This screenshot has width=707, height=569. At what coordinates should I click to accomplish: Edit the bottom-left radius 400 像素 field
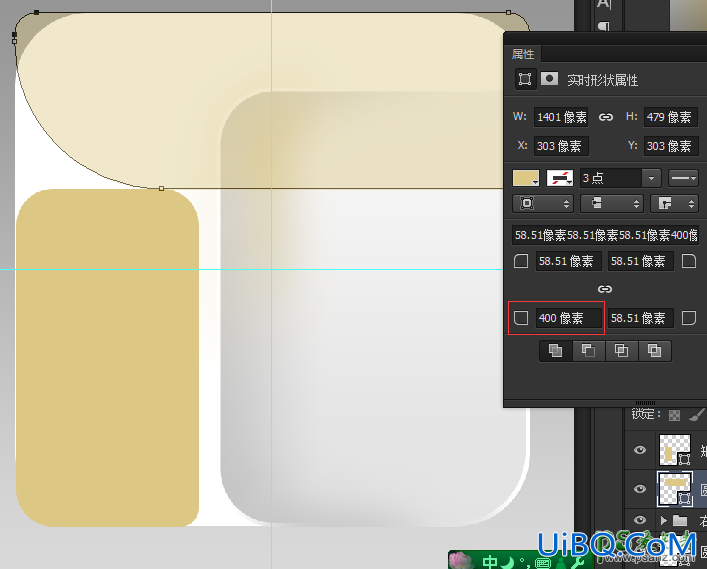coord(569,318)
